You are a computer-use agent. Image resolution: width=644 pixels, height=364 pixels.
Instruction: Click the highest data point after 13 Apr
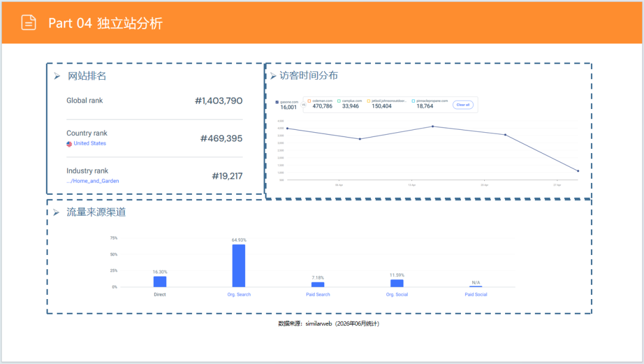pyautogui.click(x=432, y=126)
